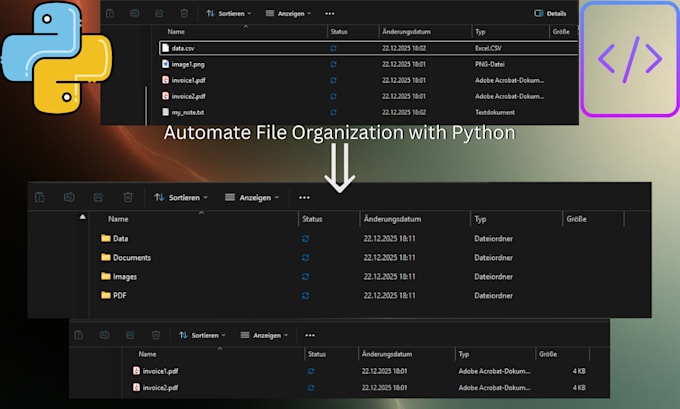Click the Größe column header in the data.csv window

click(x=561, y=32)
